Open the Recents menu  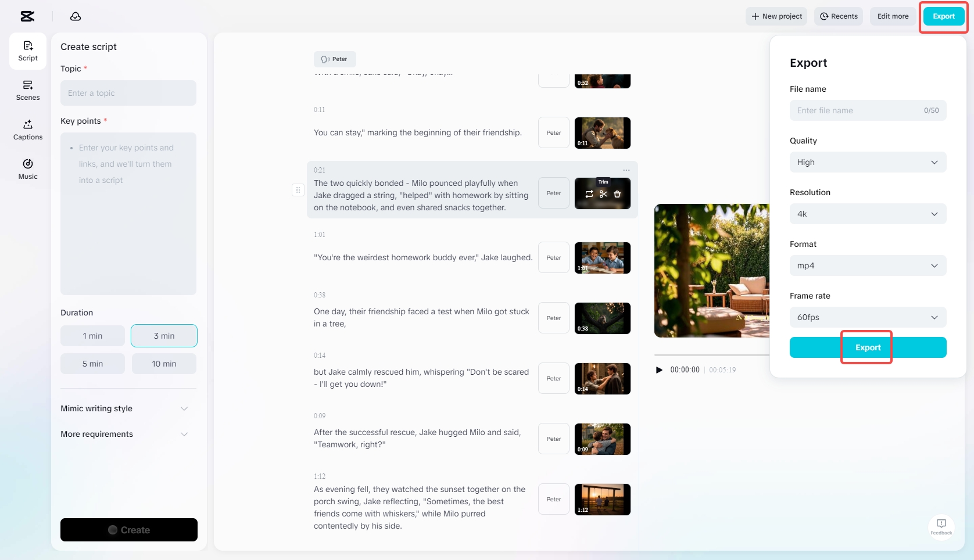tap(839, 16)
